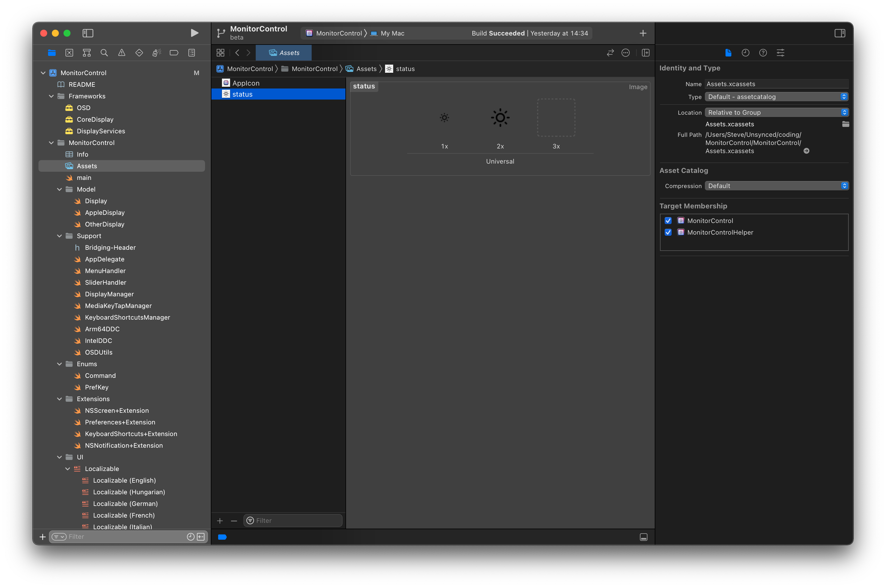Viewport: 886px width, 588px height.
Task: Open the Attributes inspector
Action: tap(780, 52)
